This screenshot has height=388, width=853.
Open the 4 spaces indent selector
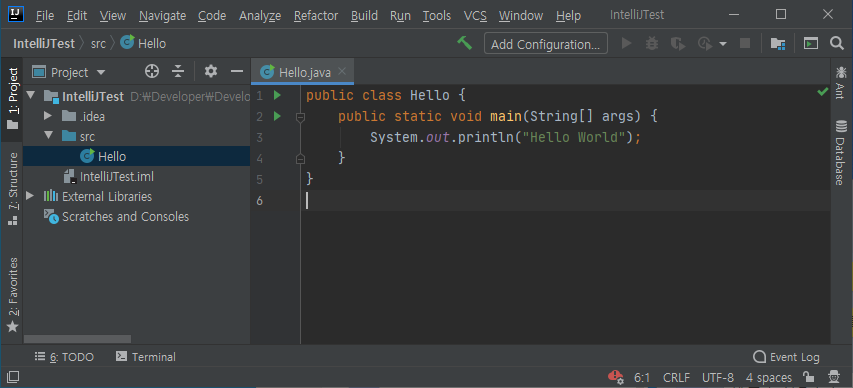769,377
